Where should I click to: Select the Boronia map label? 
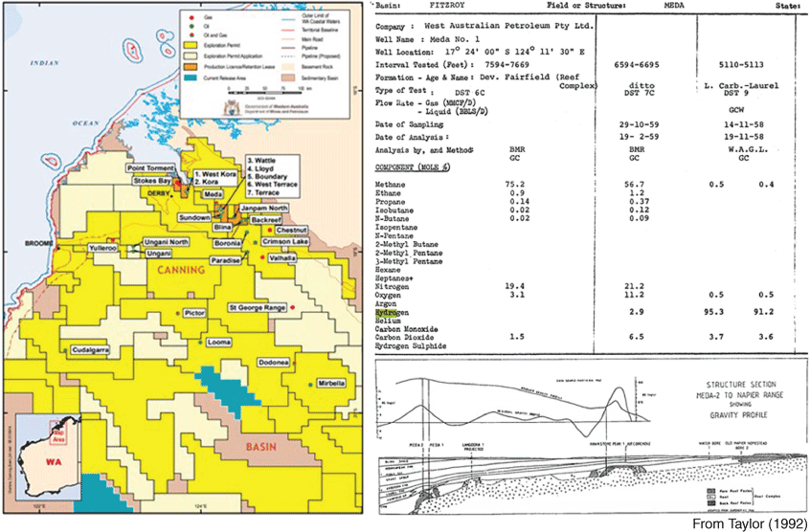click(227, 242)
